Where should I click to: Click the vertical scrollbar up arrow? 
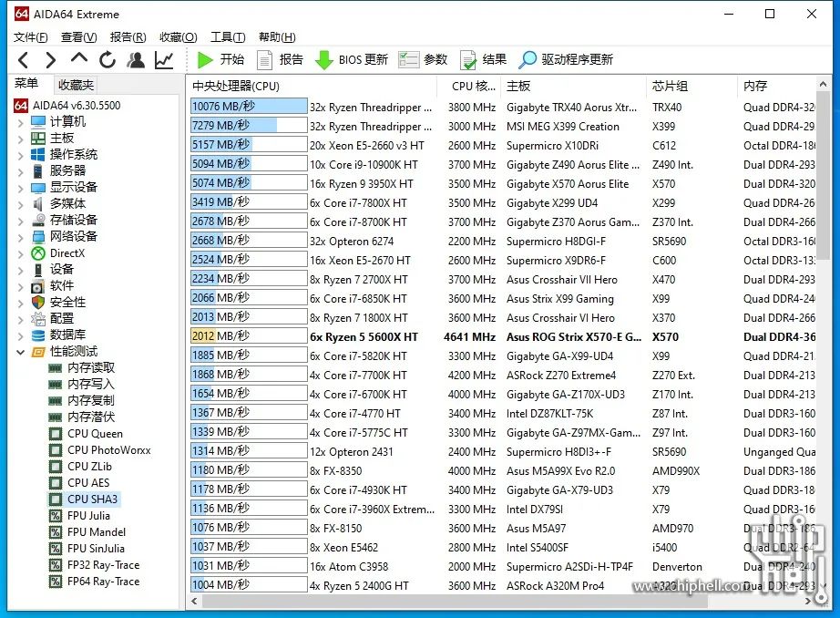[824, 84]
